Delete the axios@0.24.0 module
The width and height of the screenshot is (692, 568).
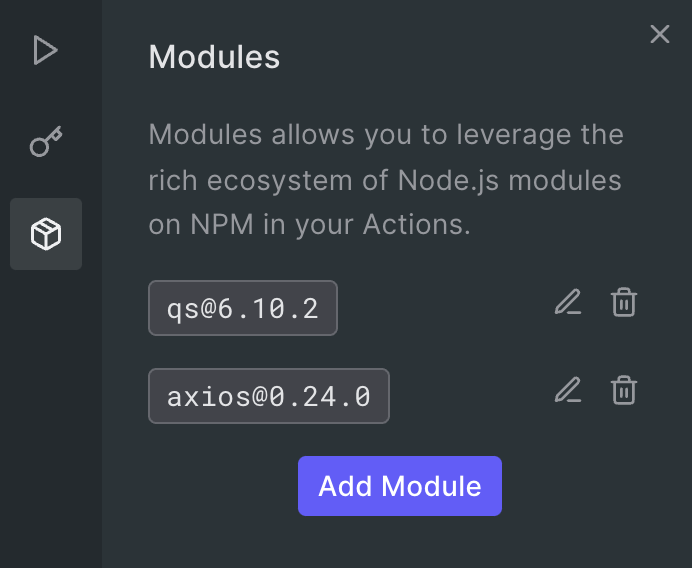(624, 390)
